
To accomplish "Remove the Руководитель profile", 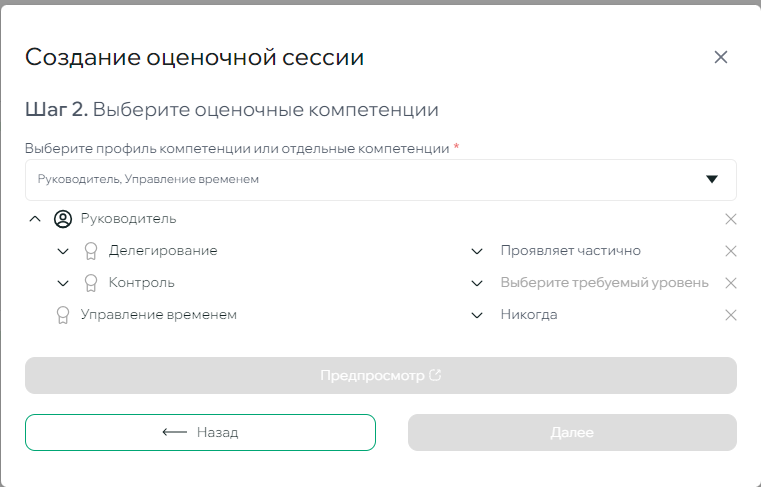I will (x=730, y=219).
